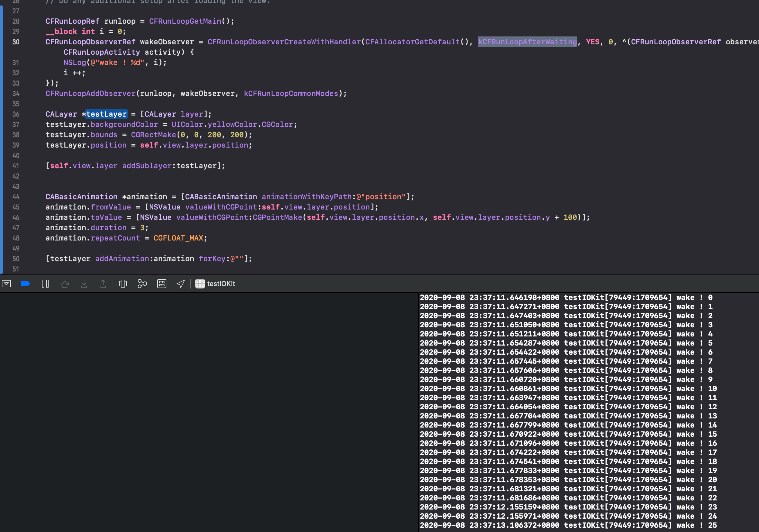Viewport: 759px width, 532px height.
Task: Click line number 44 in gutter
Action: tap(16, 197)
